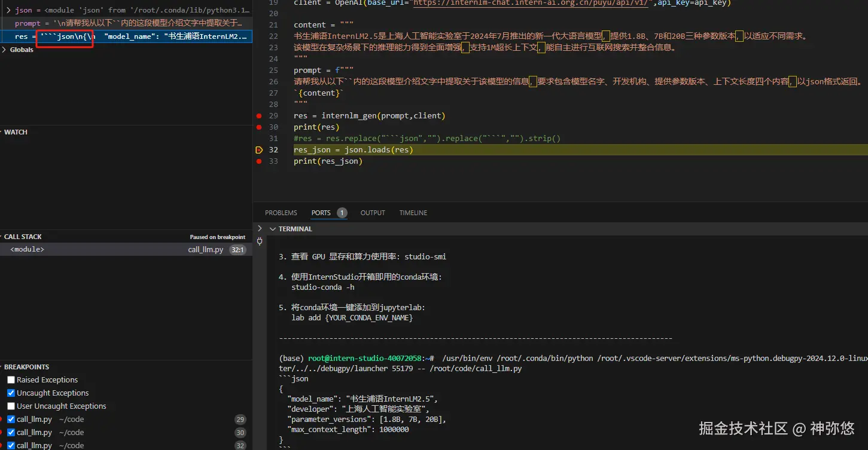Click the line starting '书生浦语InternLM2.5是上海' in editor
The height and width of the screenshot is (450, 868).
[550, 36]
